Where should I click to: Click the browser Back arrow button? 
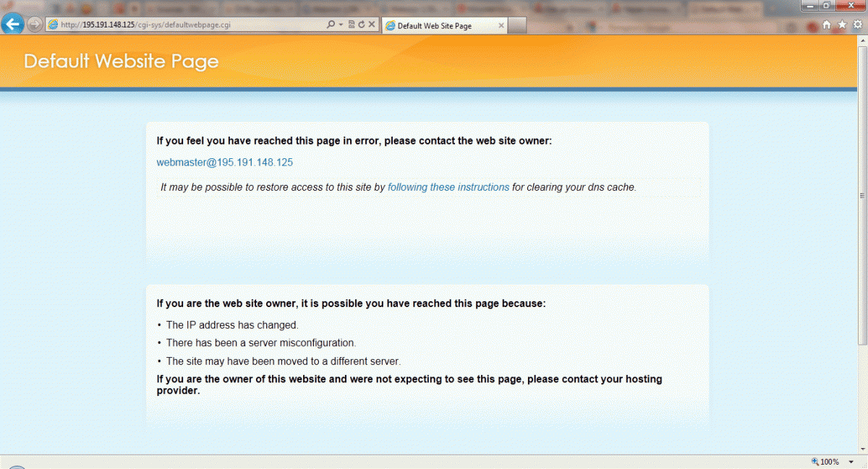tap(12, 25)
